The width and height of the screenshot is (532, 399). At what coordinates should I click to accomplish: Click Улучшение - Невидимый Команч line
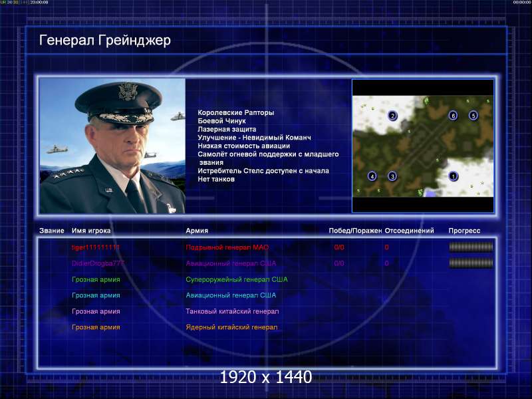pos(254,138)
